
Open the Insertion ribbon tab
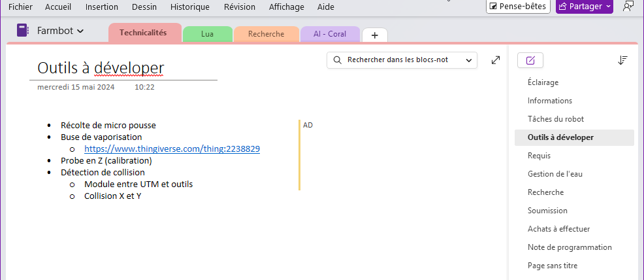coord(101,7)
